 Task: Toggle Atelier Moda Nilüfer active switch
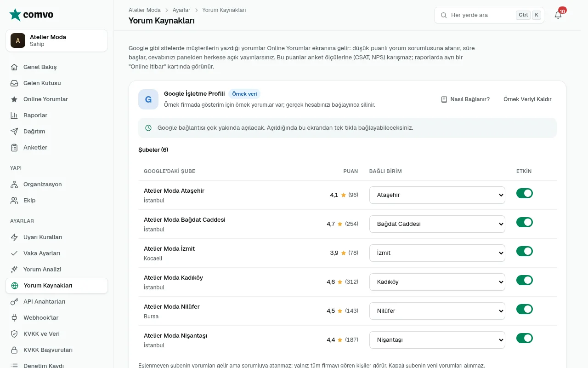coord(525,309)
